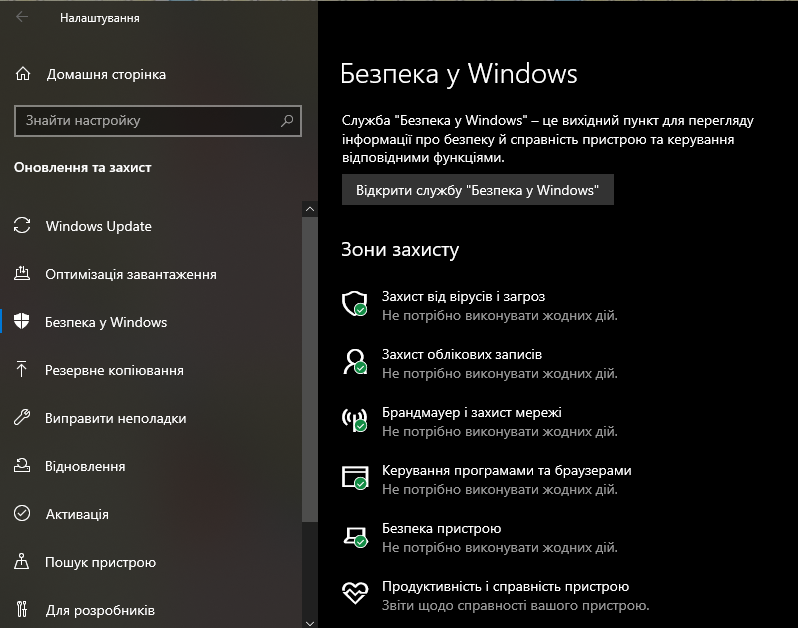This screenshot has height=628, width=798.
Task: Select Windows Update in the sidebar
Action: (99, 226)
